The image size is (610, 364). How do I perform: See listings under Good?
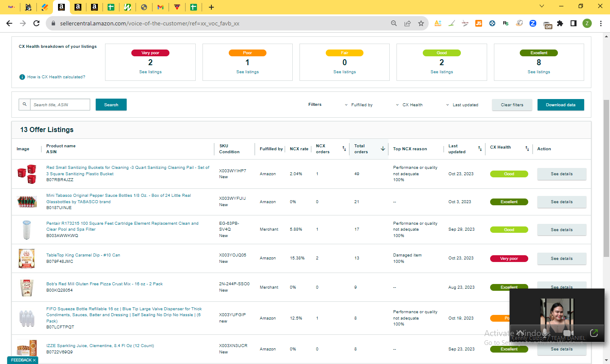[442, 72]
